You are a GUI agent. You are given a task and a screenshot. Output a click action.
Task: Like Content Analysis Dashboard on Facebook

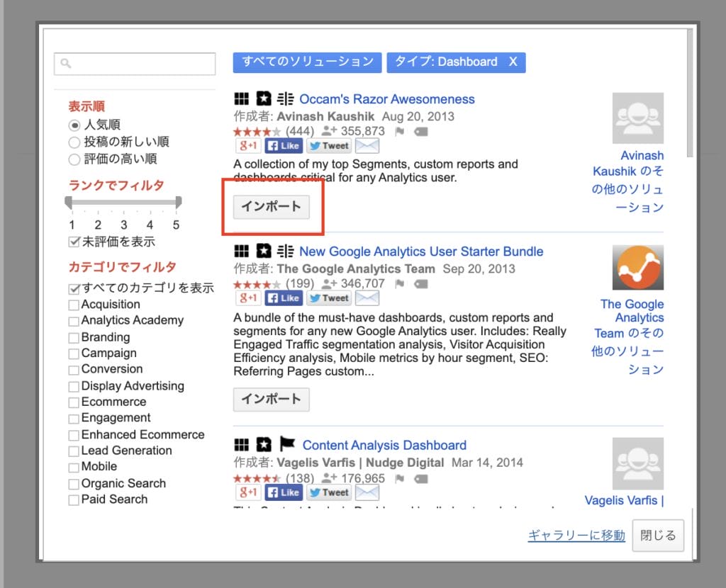(284, 492)
